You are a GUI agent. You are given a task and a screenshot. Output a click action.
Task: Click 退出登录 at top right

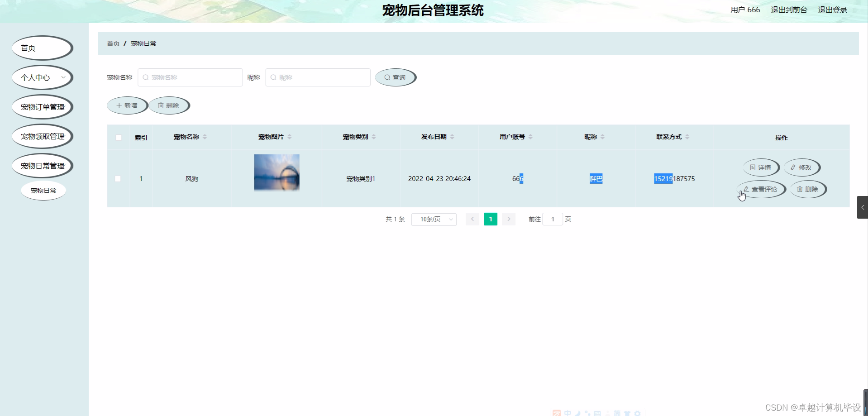(833, 9)
